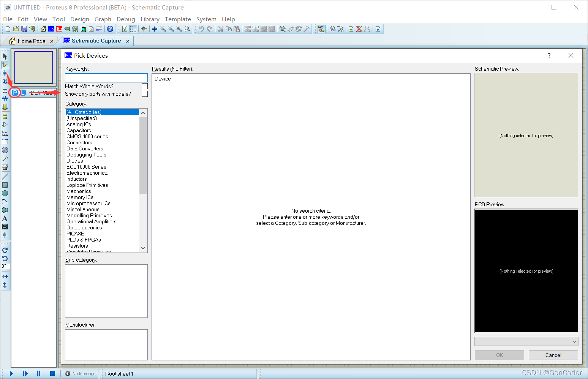The height and width of the screenshot is (379, 588).
Task: Click the P Pick from Libraries button
Action: (15, 93)
